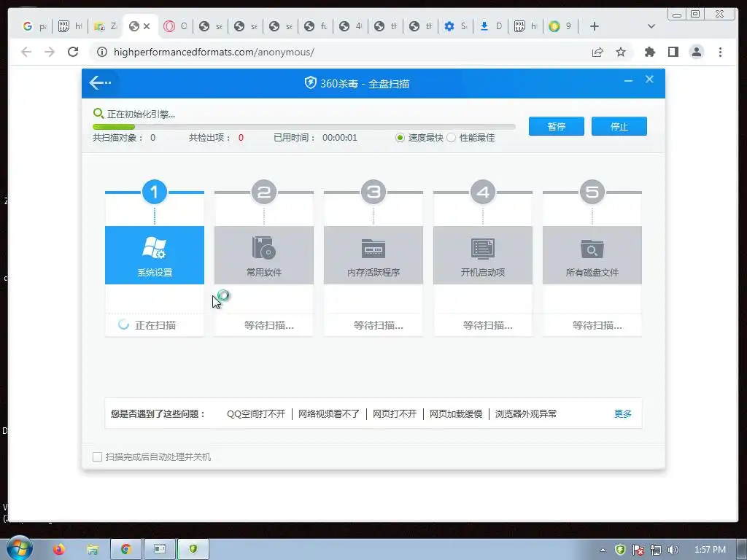Screen dimensions: 747x560
Task: Open Chrome side panel icon
Action: (x=673, y=52)
